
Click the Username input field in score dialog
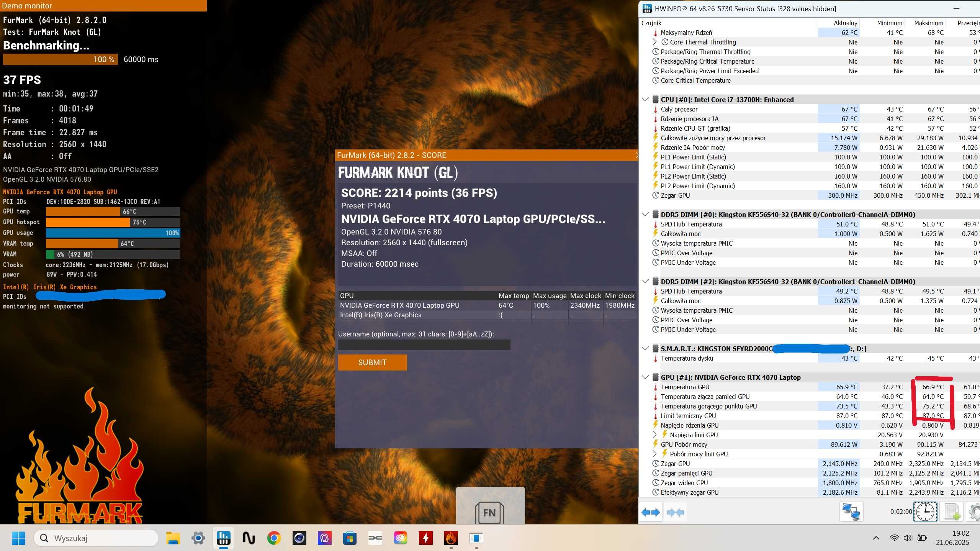(424, 345)
